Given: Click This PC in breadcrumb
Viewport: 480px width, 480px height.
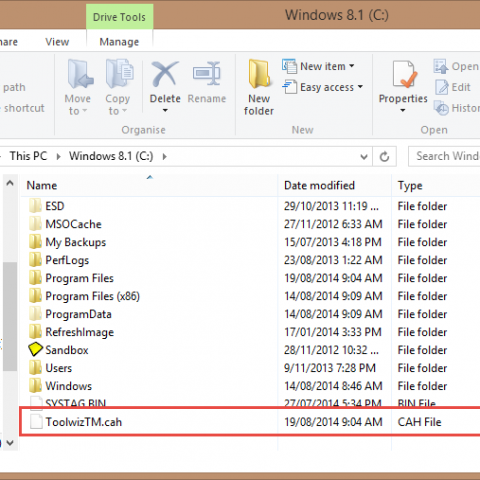Looking at the screenshot, I should [x=28, y=156].
